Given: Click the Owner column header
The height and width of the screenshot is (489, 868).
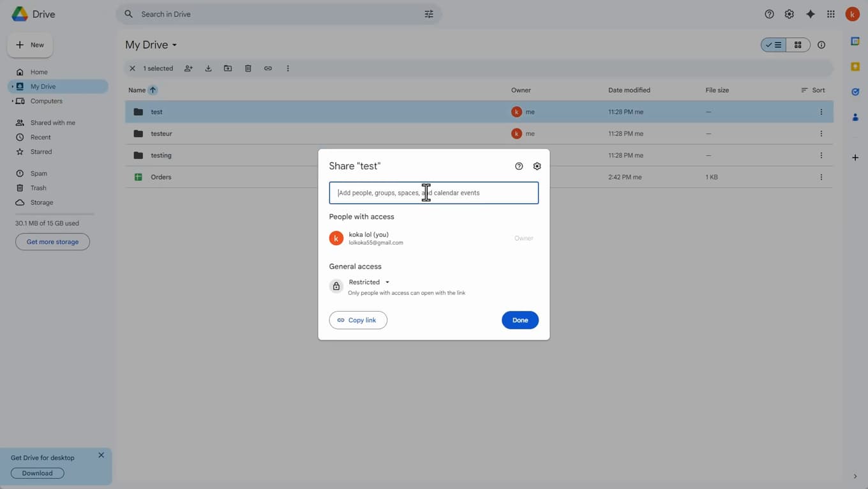Looking at the screenshot, I should 521,90.
